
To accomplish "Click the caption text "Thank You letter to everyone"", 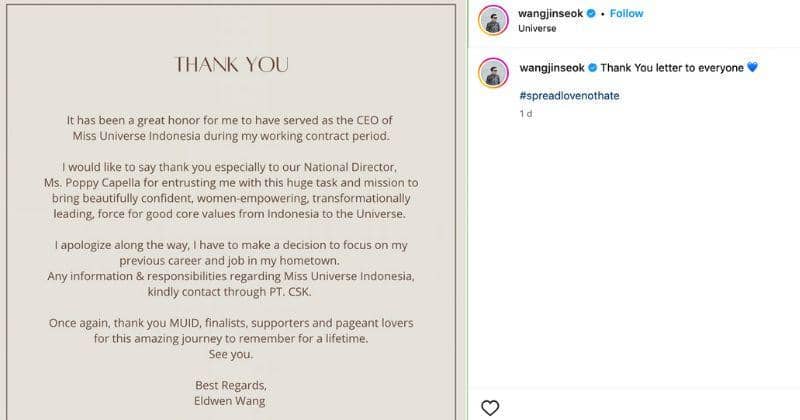I will pyautogui.click(x=672, y=68).
